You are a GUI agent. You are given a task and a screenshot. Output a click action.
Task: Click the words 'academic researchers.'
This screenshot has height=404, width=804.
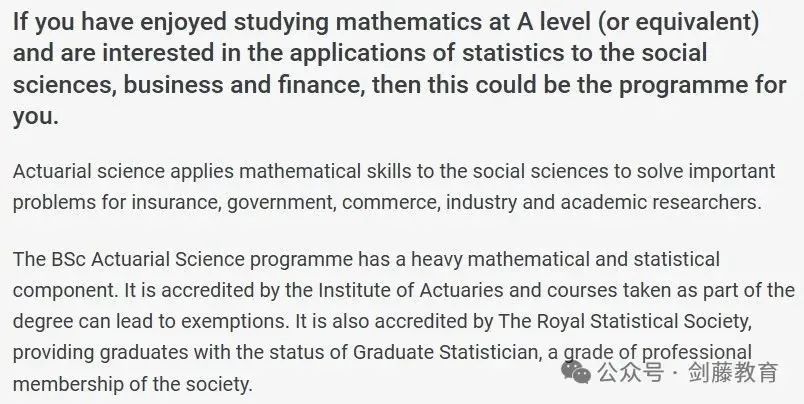coord(661,203)
